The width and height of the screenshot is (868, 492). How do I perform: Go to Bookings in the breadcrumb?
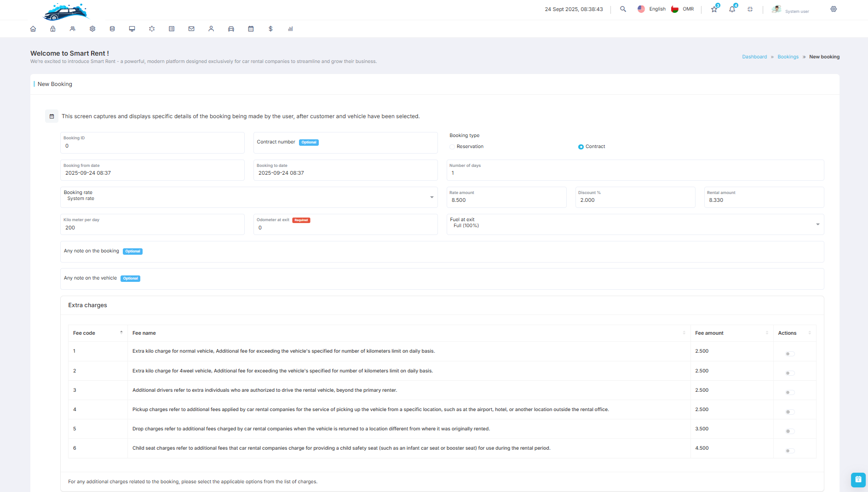[x=788, y=57]
